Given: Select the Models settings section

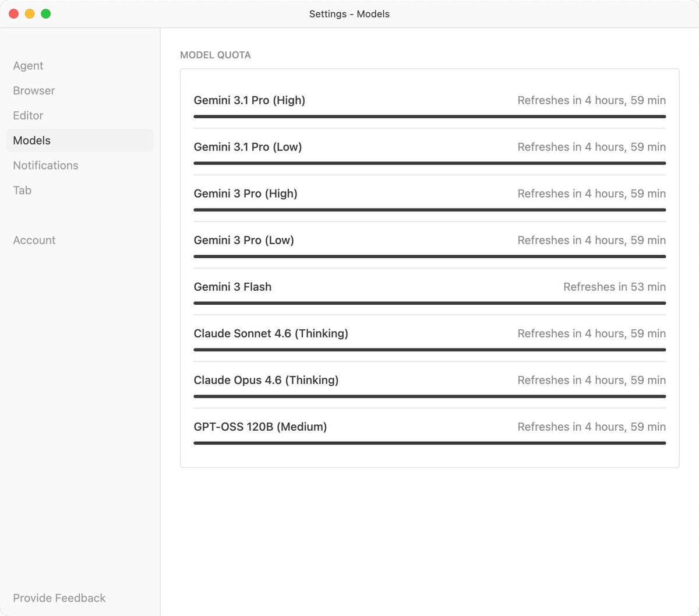Looking at the screenshot, I should [80, 140].
